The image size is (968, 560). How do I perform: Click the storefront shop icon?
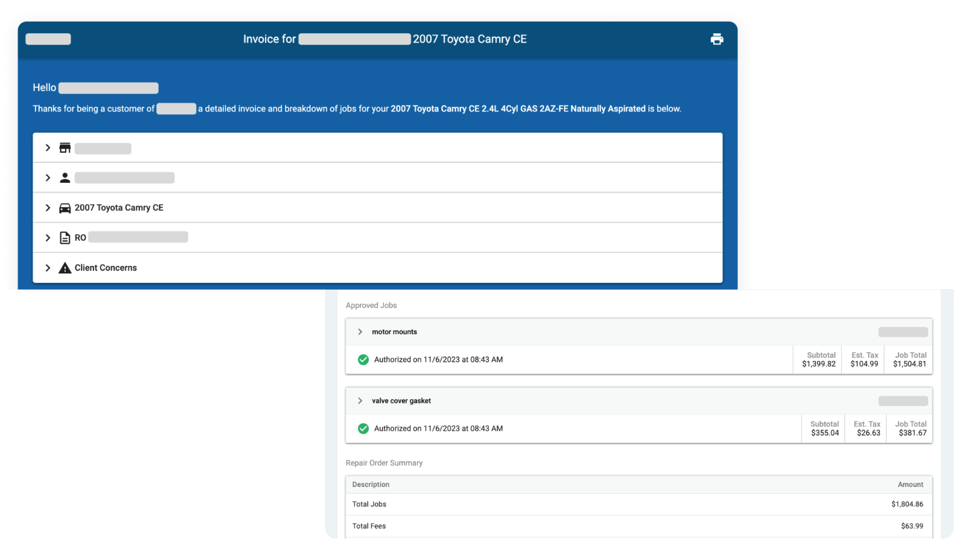coord(65,148)
